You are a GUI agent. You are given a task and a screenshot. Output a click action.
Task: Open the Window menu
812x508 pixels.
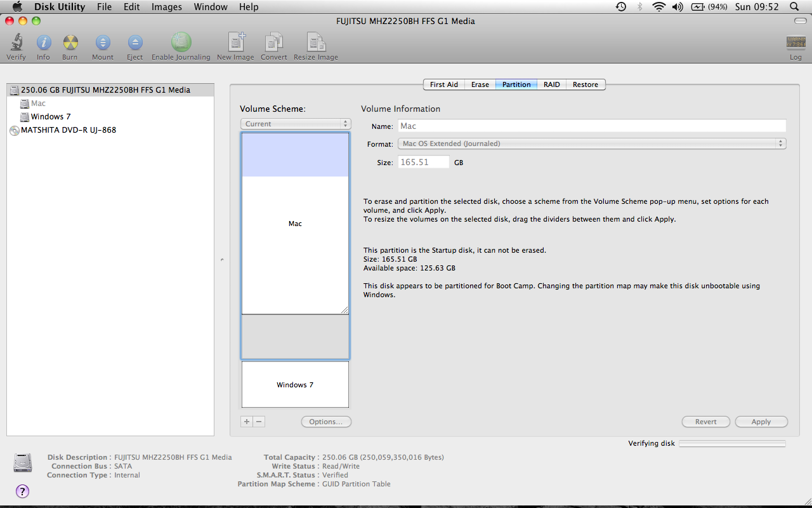211,7
